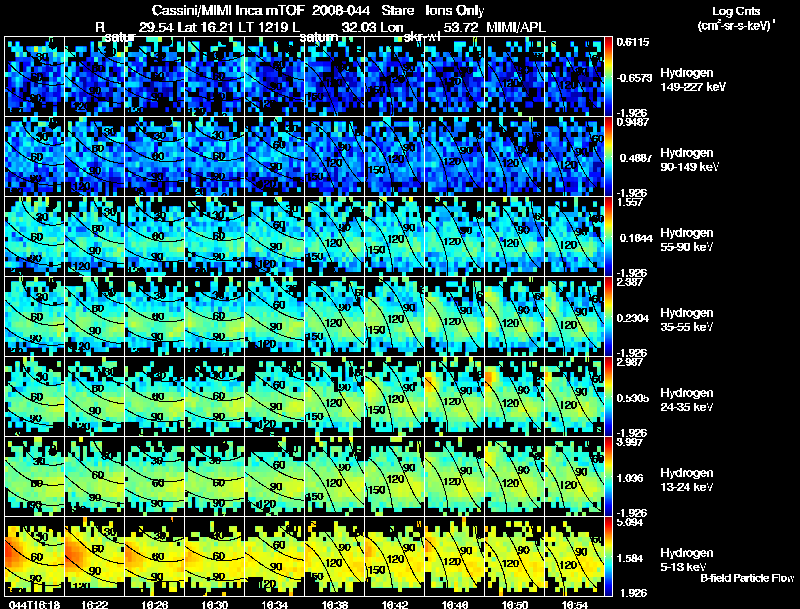The width and height of the screenshot is (800, 609).
Task: Open the 35-55 keV image panel at 16:34
Action: click(x=274, y=317)
